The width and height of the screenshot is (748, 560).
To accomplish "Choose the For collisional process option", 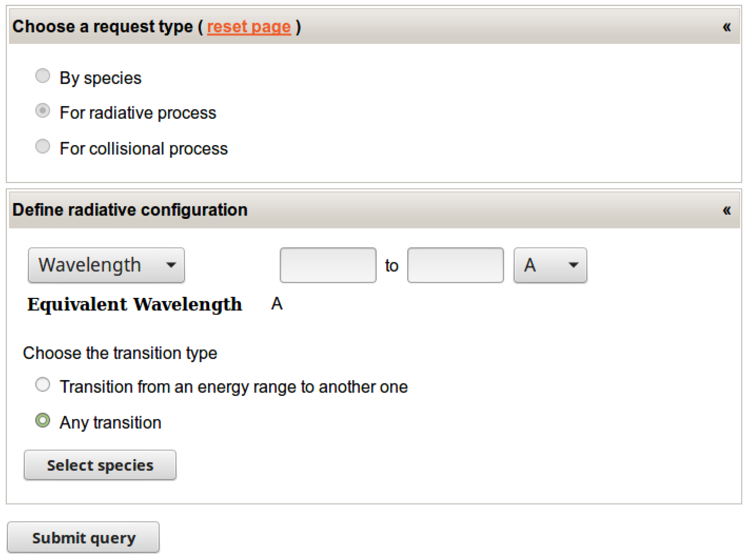I will coord(43,146).
